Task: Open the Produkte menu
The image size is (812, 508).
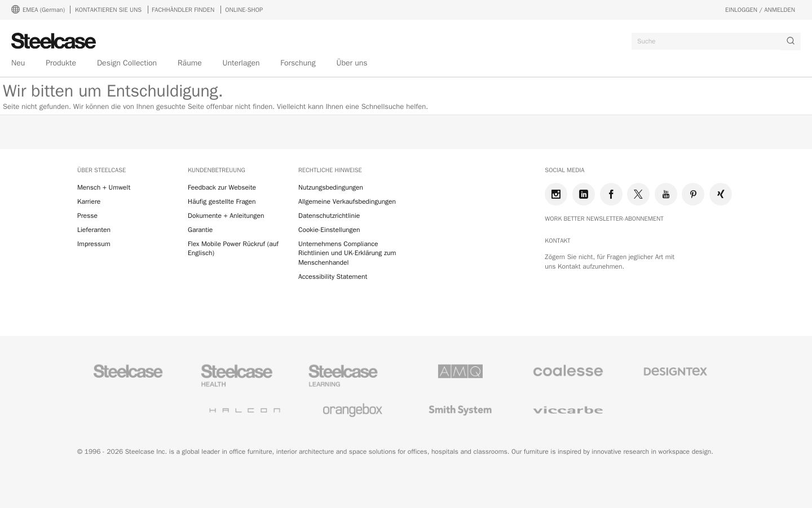Action: point(61,63)
